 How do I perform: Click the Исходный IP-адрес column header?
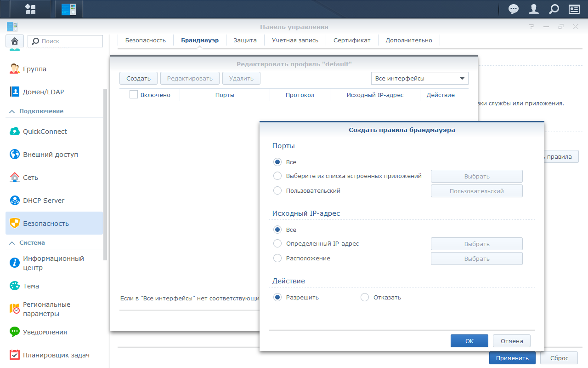pos(375,95)
